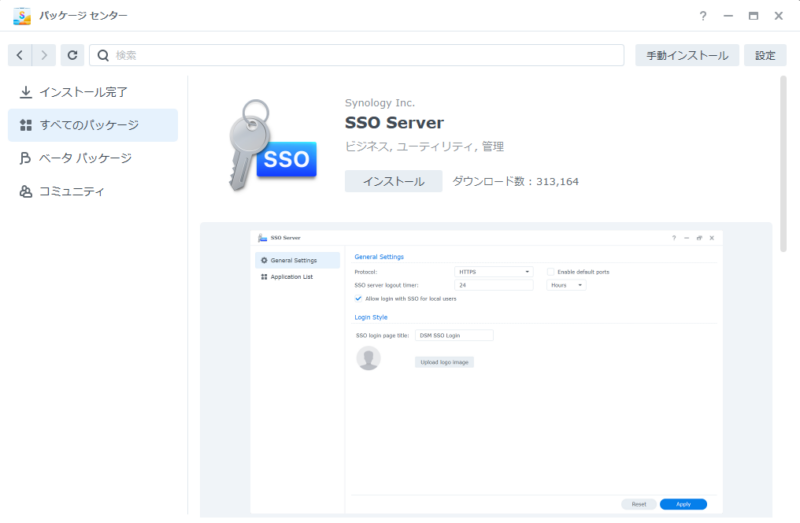800x523 pixels.
Task: Install the SSO Server package
Action: pos(393,181)
